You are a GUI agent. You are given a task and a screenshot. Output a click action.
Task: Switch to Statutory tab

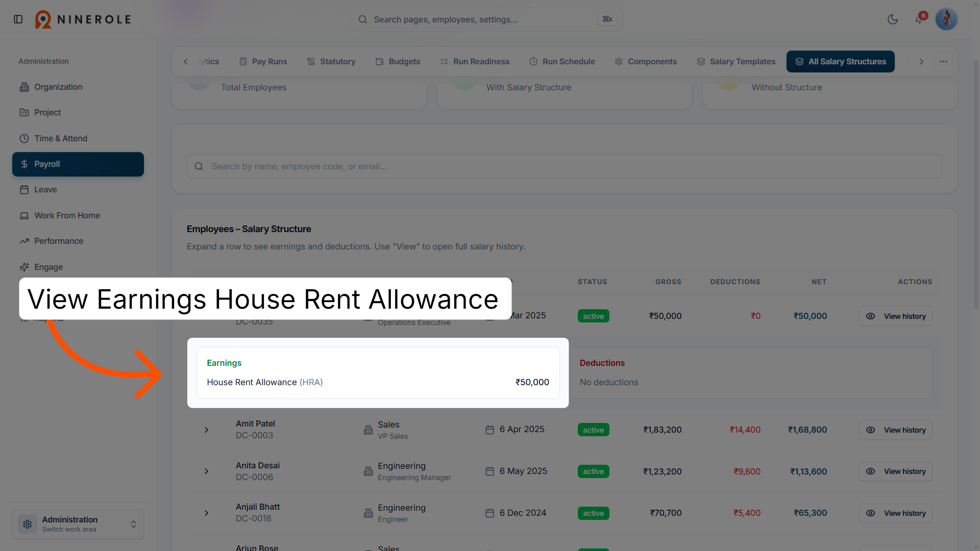click(x=331, y=61)
